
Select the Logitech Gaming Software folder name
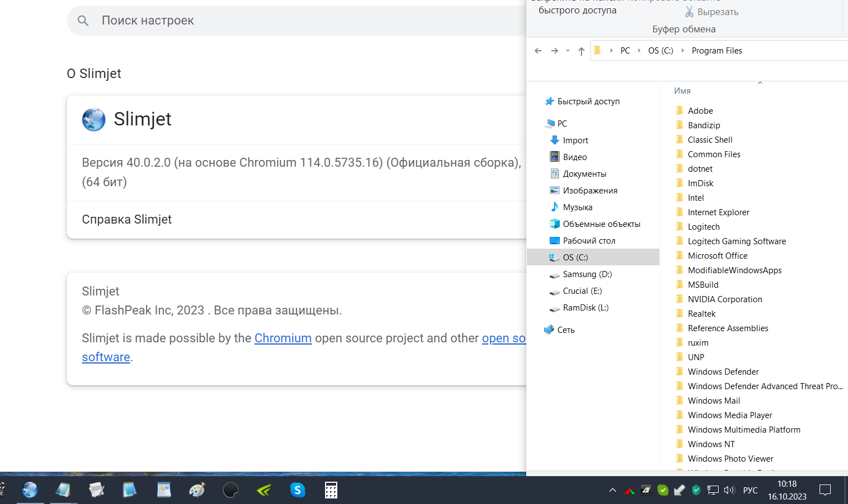pyautogui.click(x=737, y=241)
